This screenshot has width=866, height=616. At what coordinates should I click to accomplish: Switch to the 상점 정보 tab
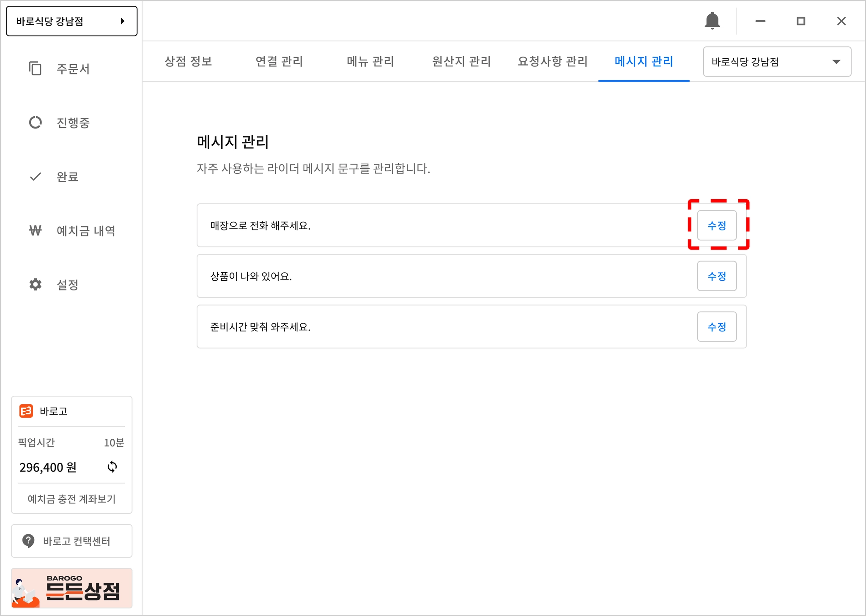[x=188, y=62]
